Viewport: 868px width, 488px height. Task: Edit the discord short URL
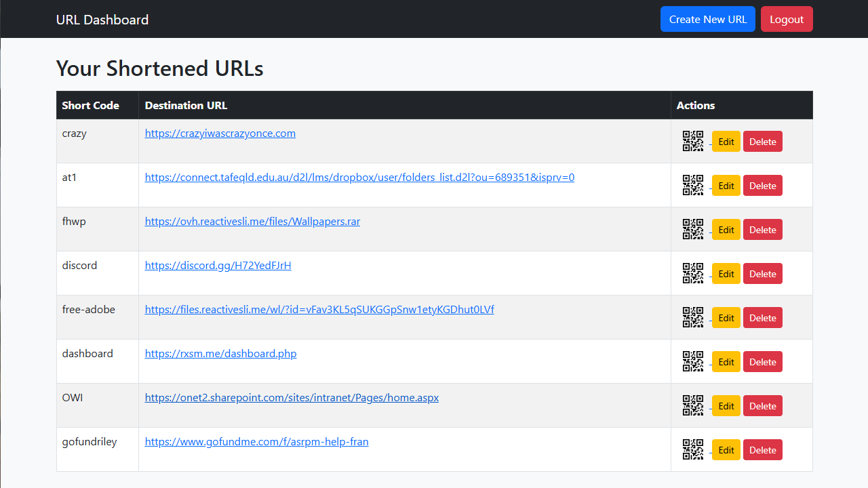point(726,274)
